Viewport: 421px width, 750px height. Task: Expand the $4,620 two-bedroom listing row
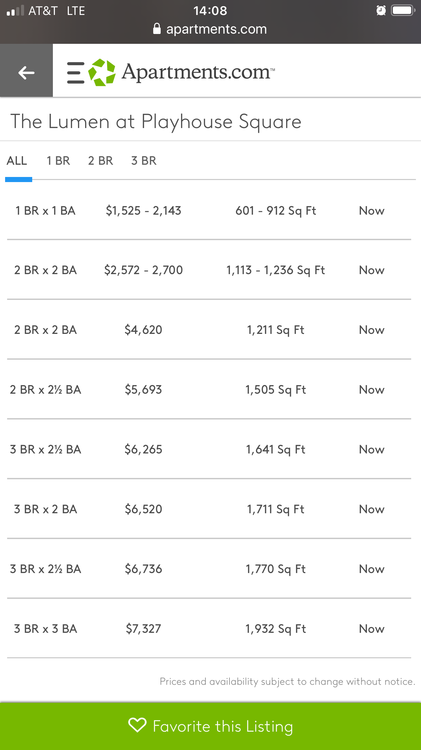pyautogui.click(x=209, y=330)
